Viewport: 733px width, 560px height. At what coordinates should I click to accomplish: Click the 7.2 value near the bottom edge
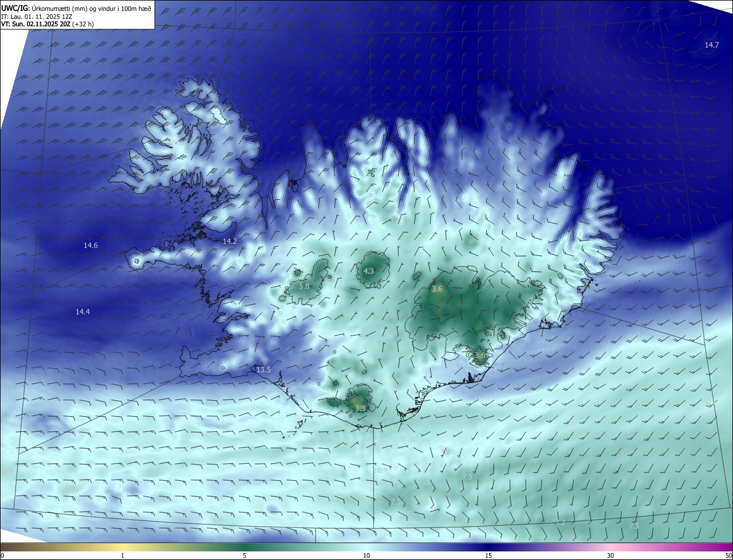coord(560,522)
